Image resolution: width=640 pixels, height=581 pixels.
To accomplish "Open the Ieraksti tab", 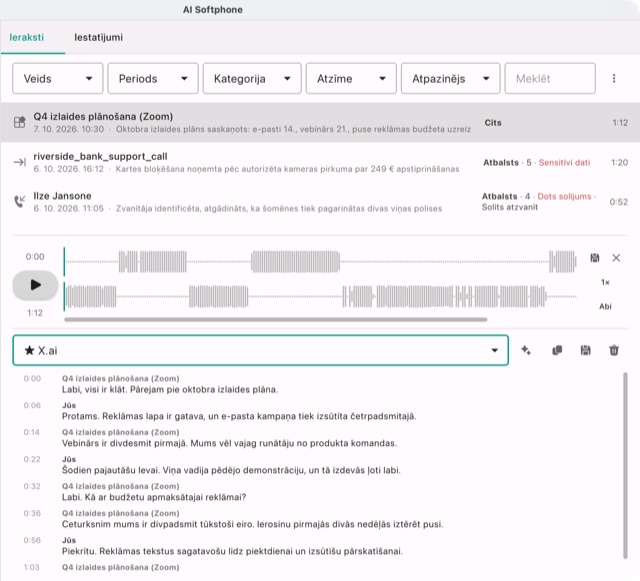I will pos(27,37).
